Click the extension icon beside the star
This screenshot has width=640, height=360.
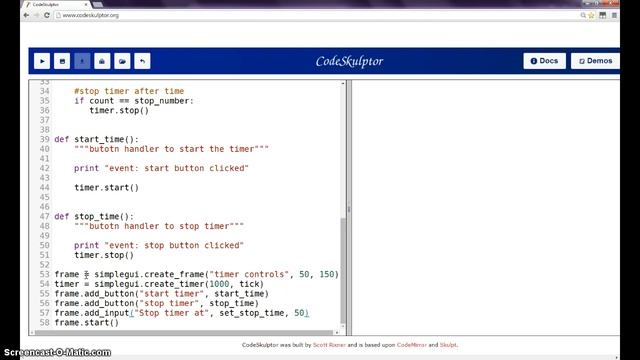[602, 15]
